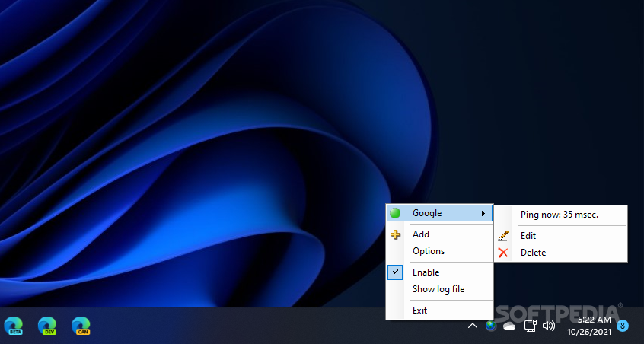Choose Add to create a new host
Screen dimensions: 644x344
439,234
